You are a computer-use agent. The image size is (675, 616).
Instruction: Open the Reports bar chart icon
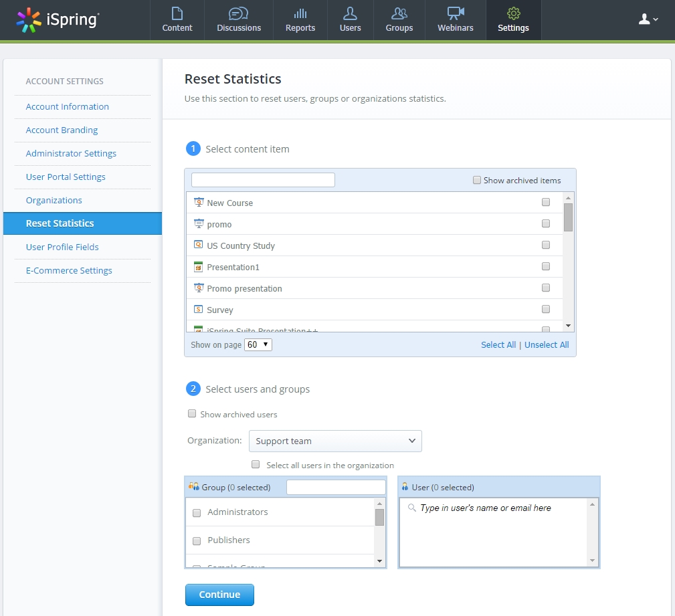[300, 13]
